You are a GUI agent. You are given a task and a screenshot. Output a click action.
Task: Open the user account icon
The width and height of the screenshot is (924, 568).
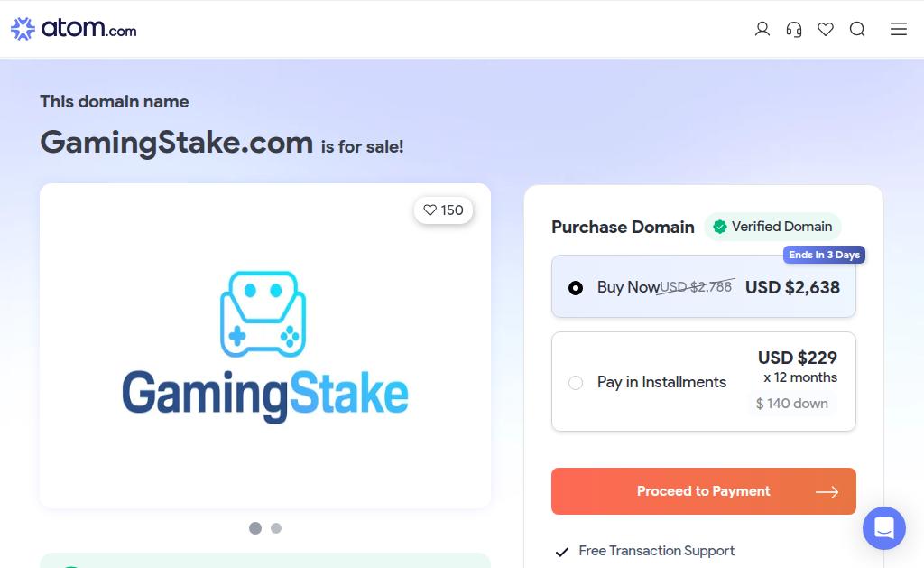point(762,29)
